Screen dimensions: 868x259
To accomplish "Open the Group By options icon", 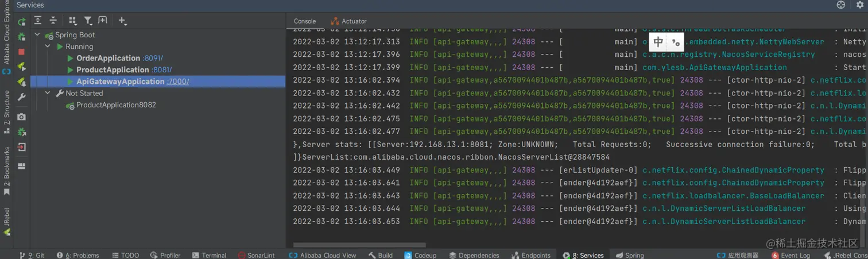I will pos(72,20).
